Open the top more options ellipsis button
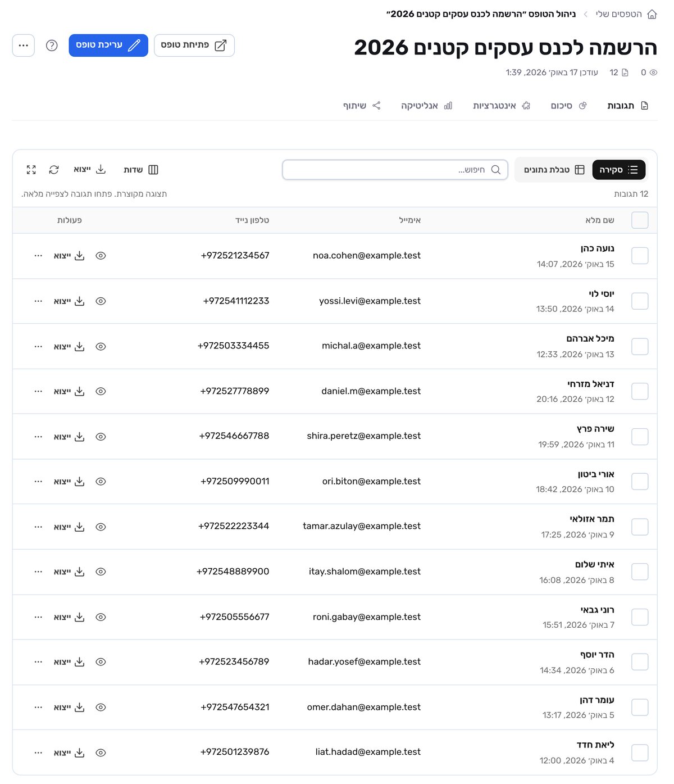 (x=24, y=46)
